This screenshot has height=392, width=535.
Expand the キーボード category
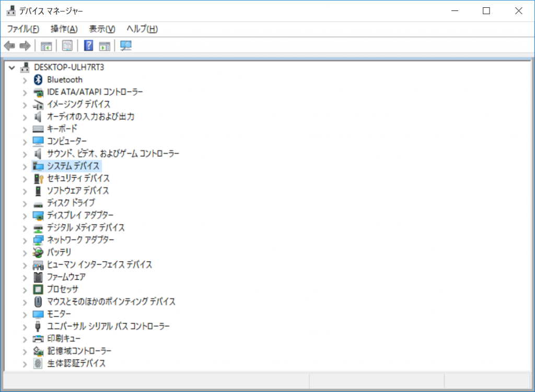(x=25, y=130)
